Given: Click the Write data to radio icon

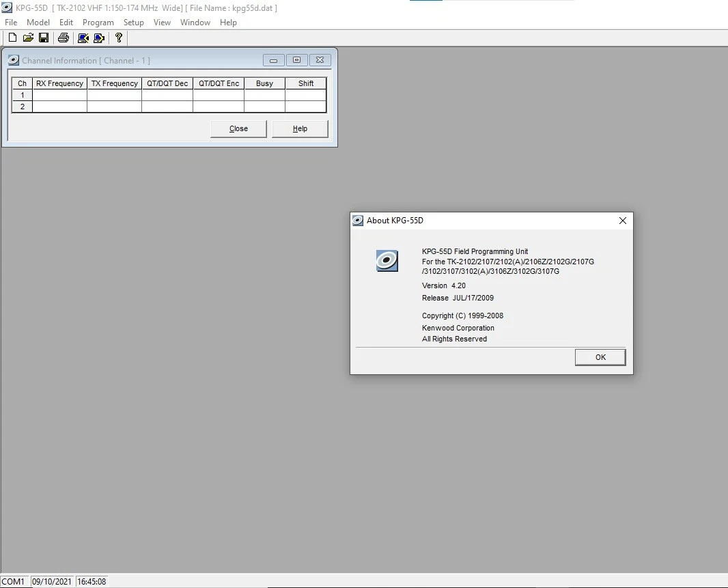Looking at the screenshot, I should [x=99, y=38].
